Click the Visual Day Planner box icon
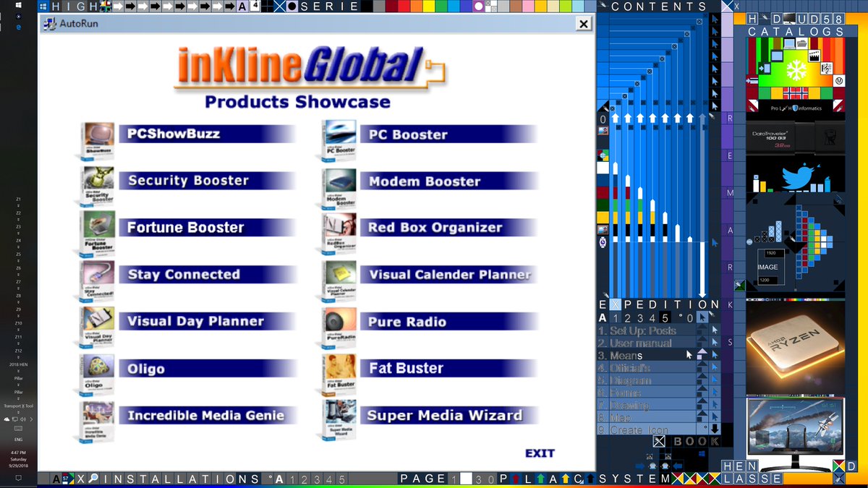 click(97, 327)
